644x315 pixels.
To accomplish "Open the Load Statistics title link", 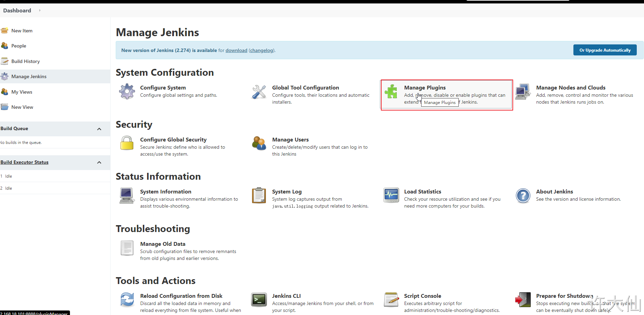I will click(423, 192).
